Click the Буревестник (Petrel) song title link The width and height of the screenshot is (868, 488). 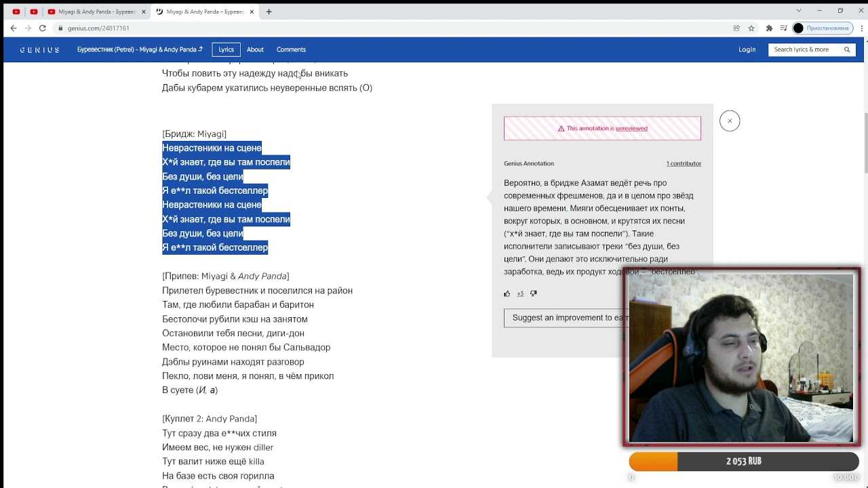[x=140, y=49]
